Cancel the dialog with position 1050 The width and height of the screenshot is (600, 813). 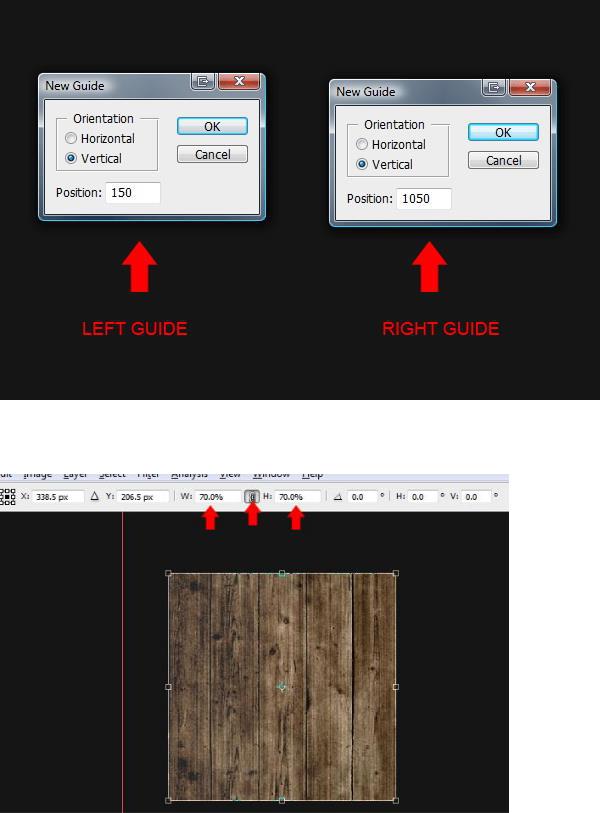pyautogui.click(x=503, y=160)
